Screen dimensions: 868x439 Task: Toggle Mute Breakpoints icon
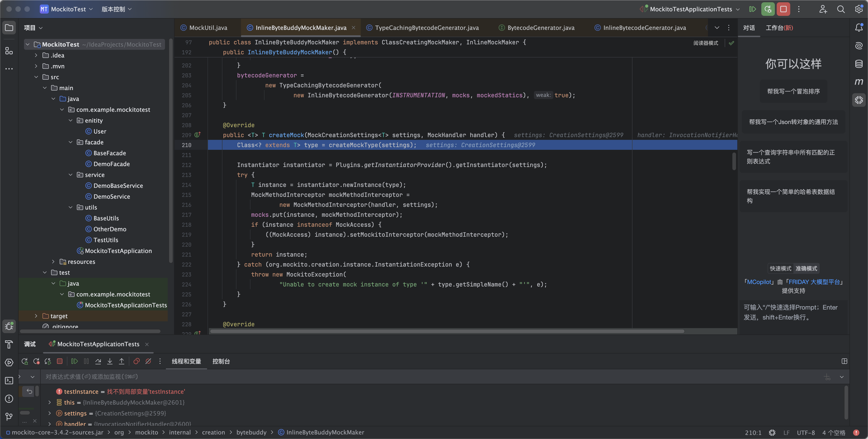pyautogui.click(x=148, y=361)
